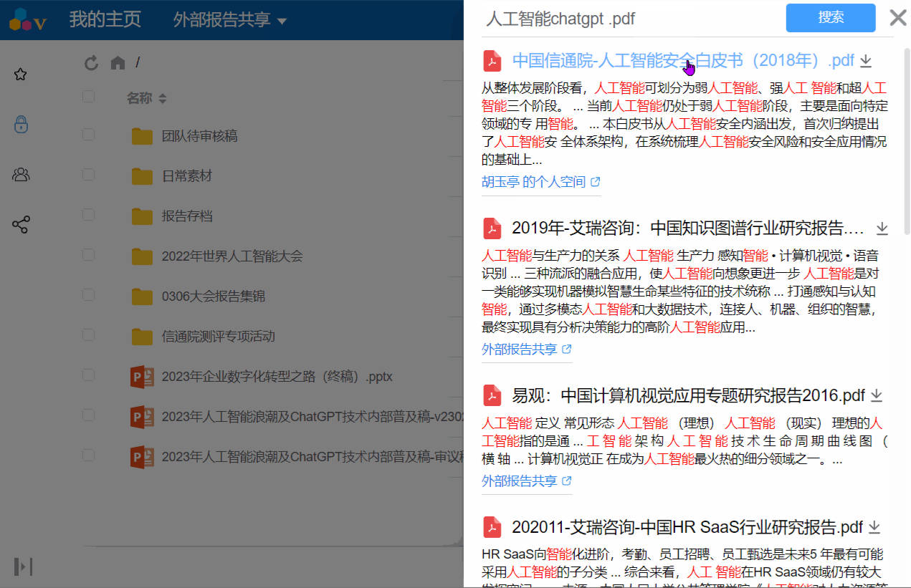Open the lock icon in sidebar

(x=21, y=124)
